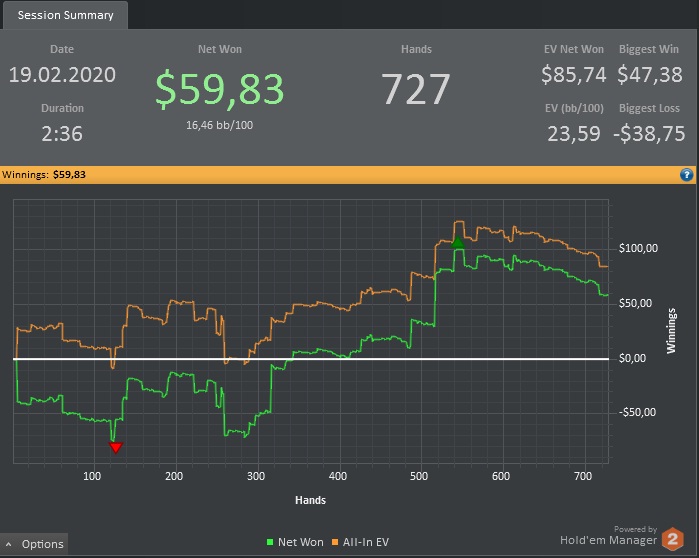Click the 400 hands axis label
This screenshot has width=699, height=558.
pos(337,476)
